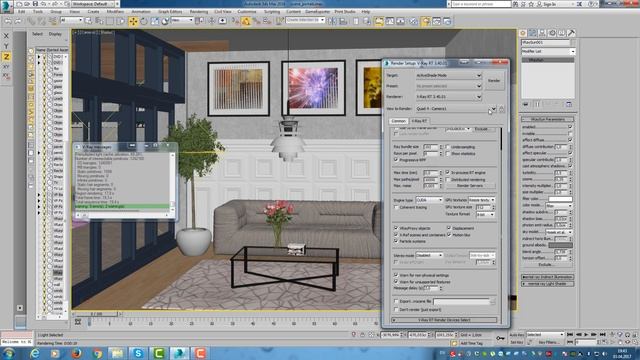Open the Target dropdown in Render Setup
Viewport: 640px width, 360px height.
click(x=449, y=76)
